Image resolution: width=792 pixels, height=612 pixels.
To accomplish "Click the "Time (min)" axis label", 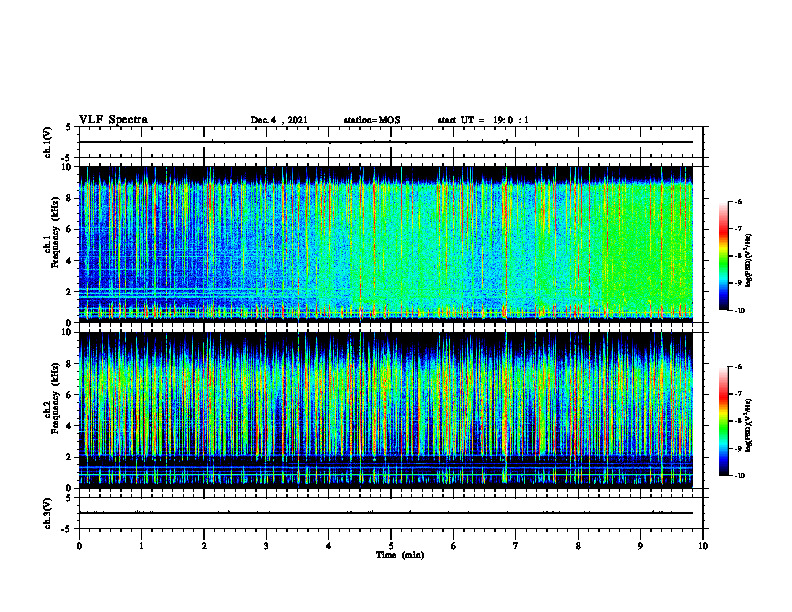I will point(400,555).
